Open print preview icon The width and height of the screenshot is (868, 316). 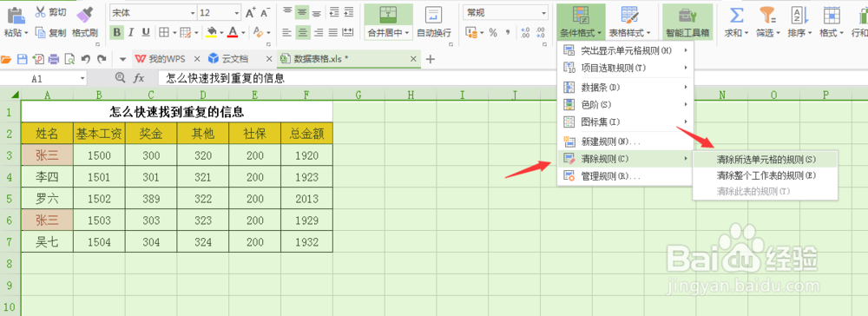(69, 59)
